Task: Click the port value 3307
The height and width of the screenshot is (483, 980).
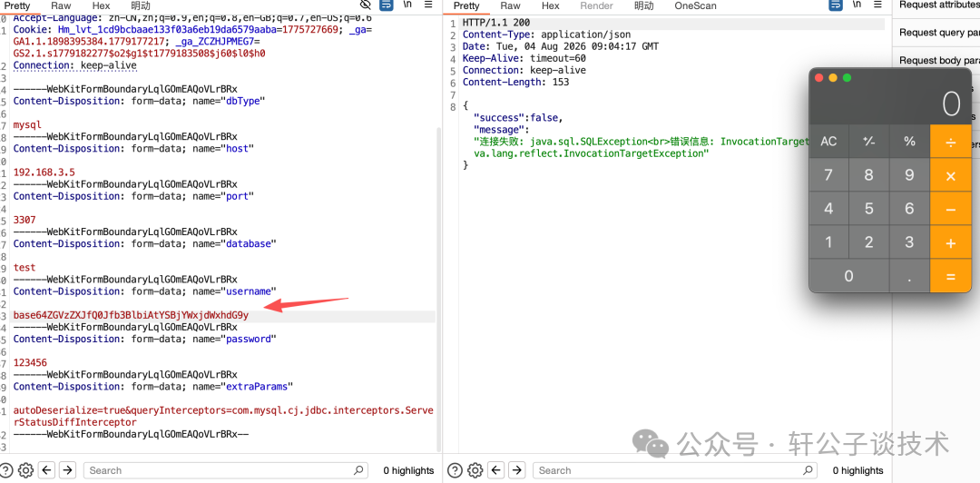Action: [24, 220]
